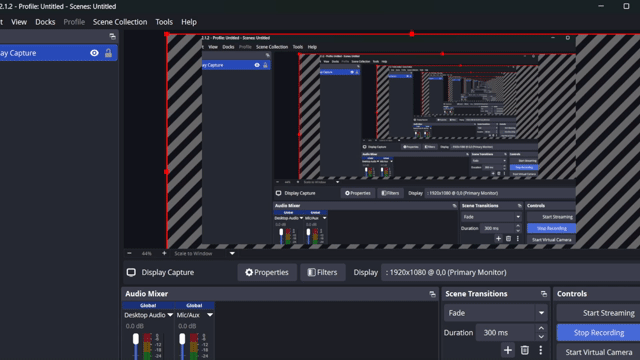The height and width of the screenshot is (360, 640).
Task: Remove transition with the trash icon
Action: pyautogui.click(x=524, y=350)
